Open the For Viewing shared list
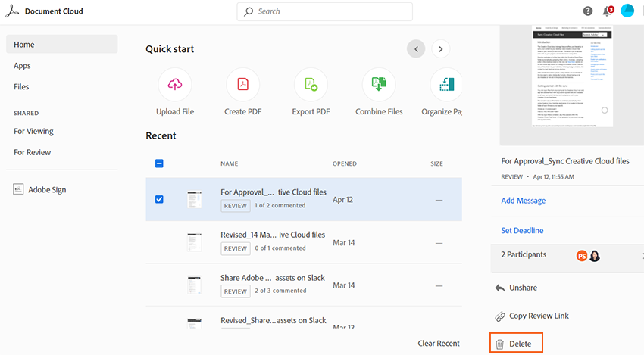This screenshot has height=355, width=644. pos(33,132)
